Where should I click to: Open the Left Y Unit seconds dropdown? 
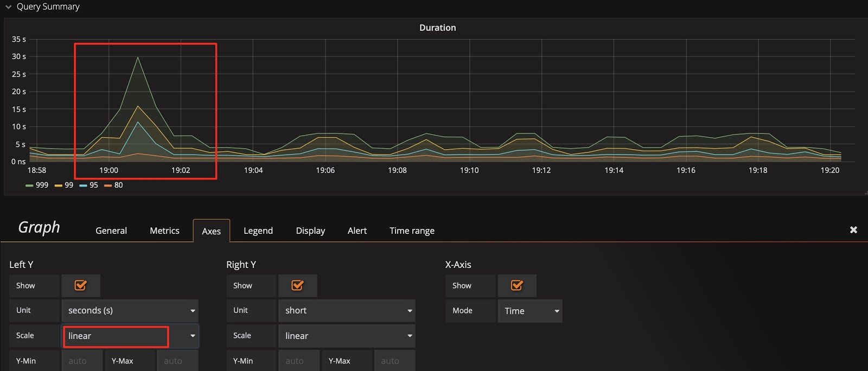point(130,311)
